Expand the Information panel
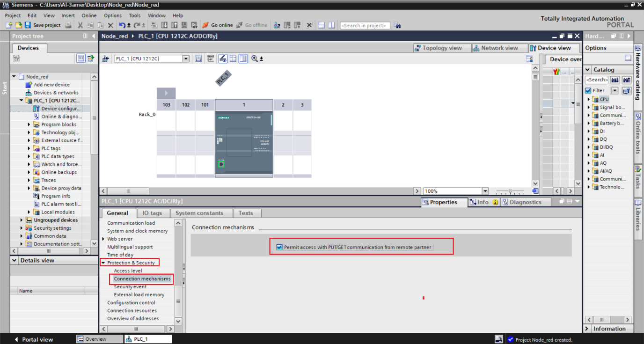Viewport: 644px width, 344px height. 588,329
